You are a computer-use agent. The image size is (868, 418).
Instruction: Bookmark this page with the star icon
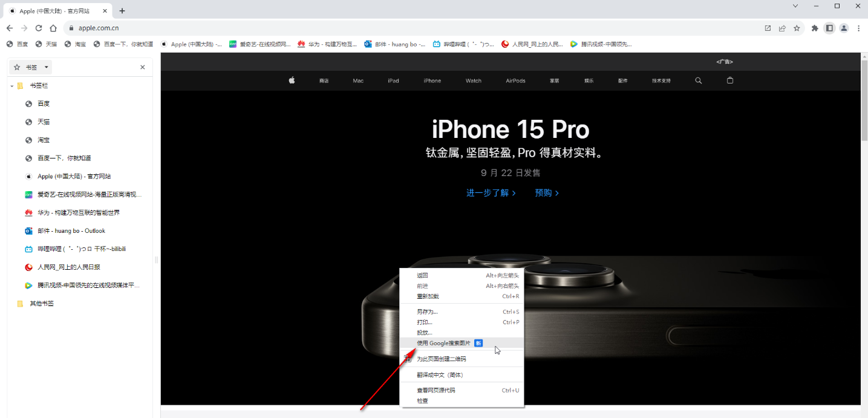(797, 28)
